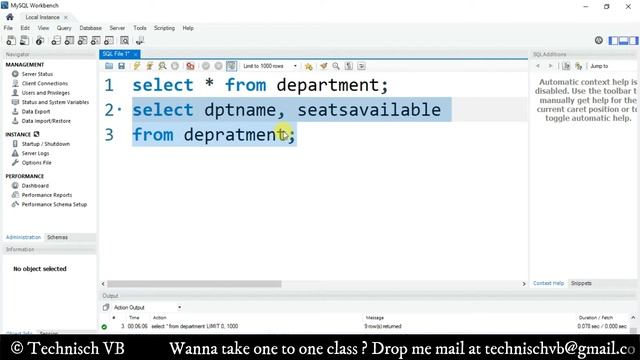
Task: Open the Tools menu
Action: pos(140,28)
